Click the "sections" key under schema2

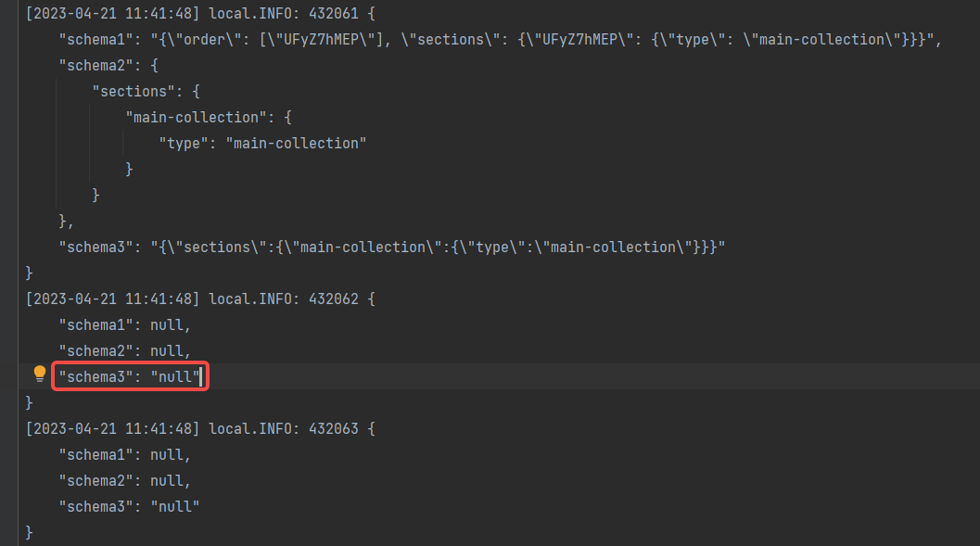click(x=130, y=92)
